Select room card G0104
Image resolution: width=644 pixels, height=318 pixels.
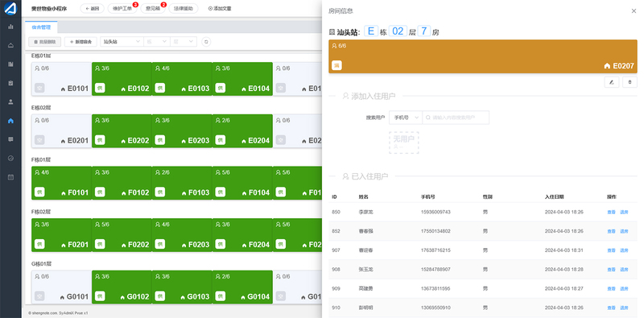pos(243,287)
